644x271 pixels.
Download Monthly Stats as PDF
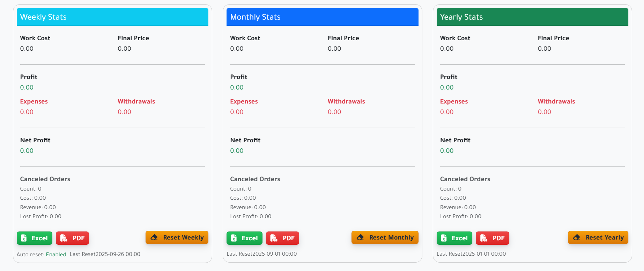coord(282,238)
